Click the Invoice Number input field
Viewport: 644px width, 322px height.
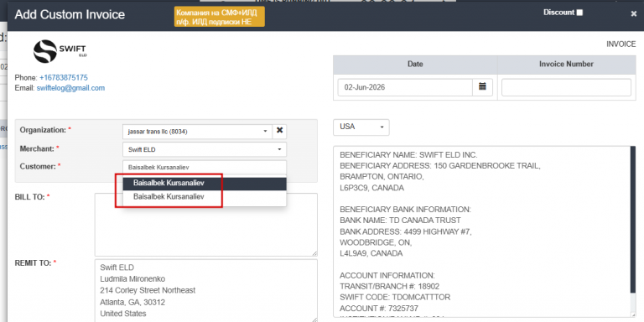coord(566,87)
